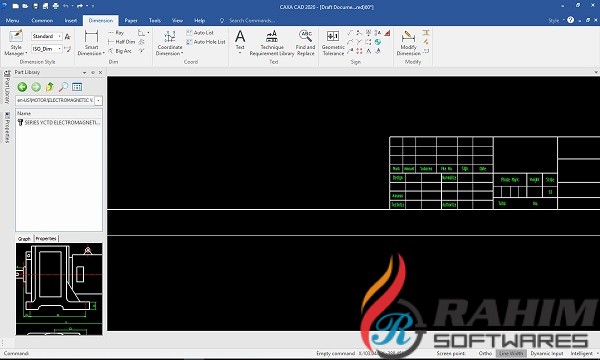Select the large Text tool
The height and width of the screenshot is (360, 600).
tap(240, 40)
